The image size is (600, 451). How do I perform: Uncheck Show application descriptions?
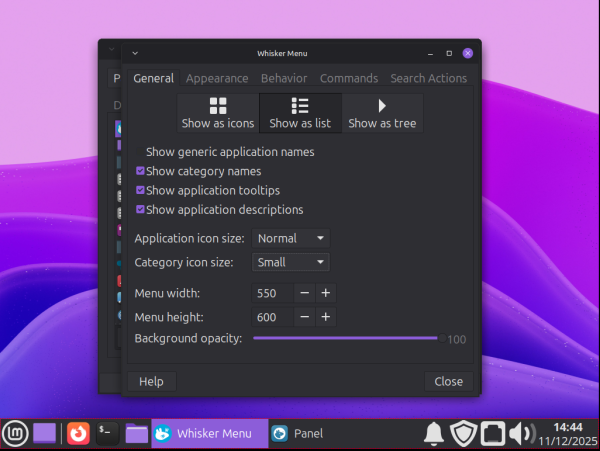coord(220,210)
